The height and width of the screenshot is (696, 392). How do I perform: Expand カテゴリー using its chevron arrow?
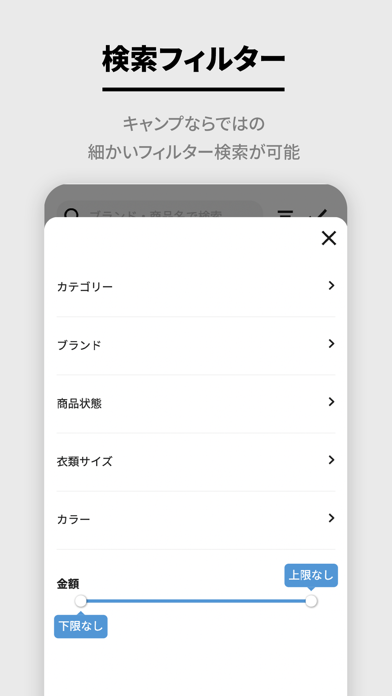(x=331, y=285)
